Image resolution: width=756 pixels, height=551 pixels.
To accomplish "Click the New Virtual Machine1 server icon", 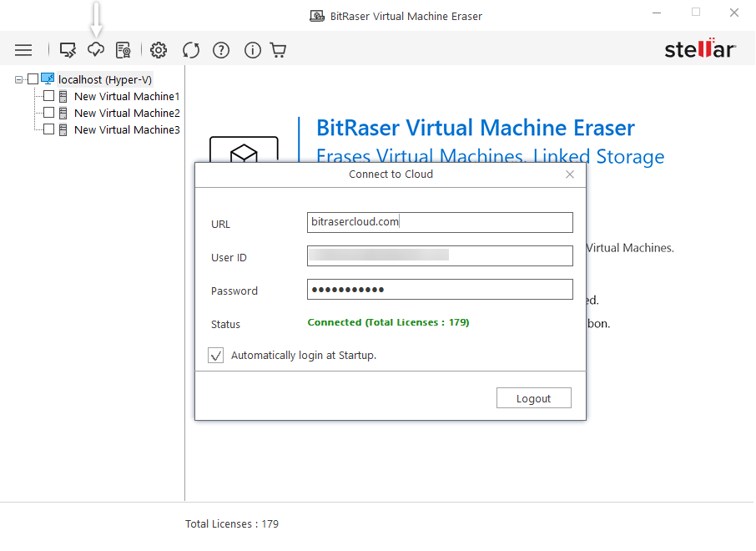I will tap(63, 97).
